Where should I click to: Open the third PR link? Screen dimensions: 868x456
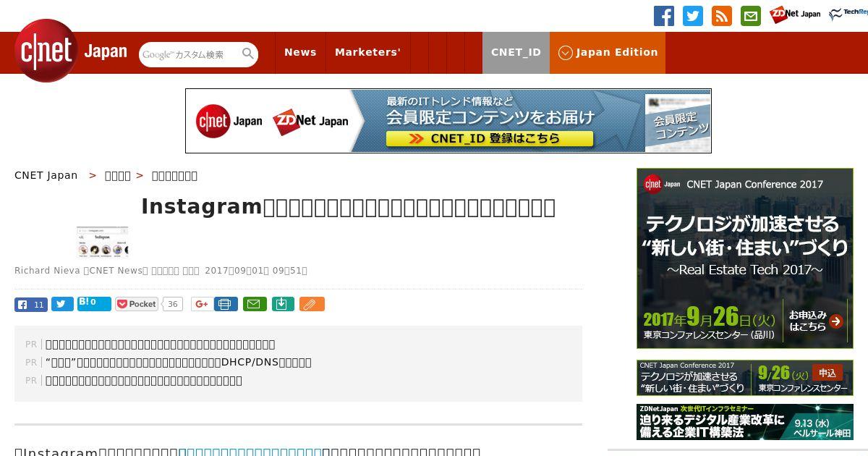click(143, 381)
